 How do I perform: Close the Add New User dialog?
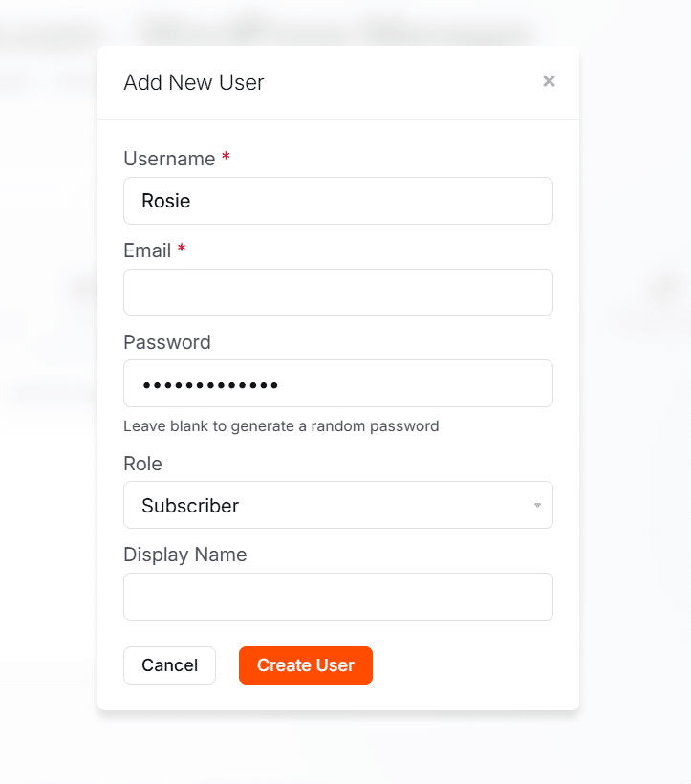[x=549, y=81]
